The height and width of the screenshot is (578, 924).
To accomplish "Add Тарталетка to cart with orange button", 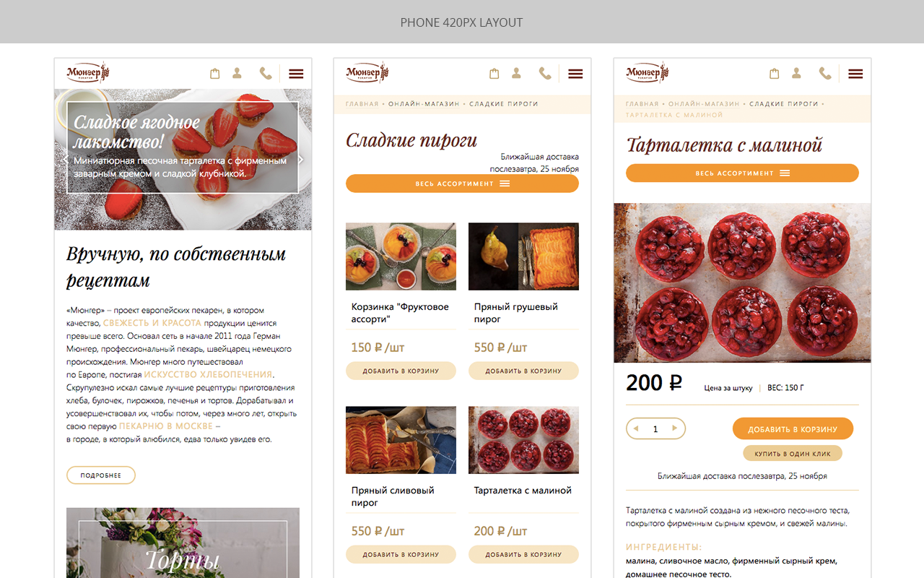I will (x=793, y=428).
